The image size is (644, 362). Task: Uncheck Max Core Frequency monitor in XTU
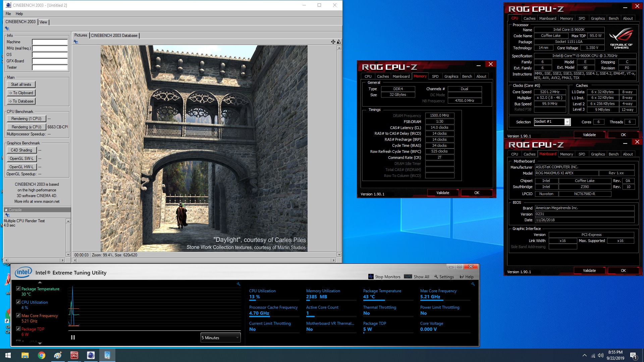[x=18, y=315]
